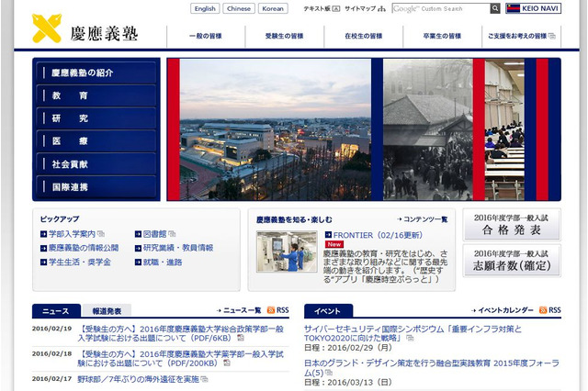
Task: Open the 受験生の皆様 navigation menu
Action: pyautogui.click(x=284, y=37)
